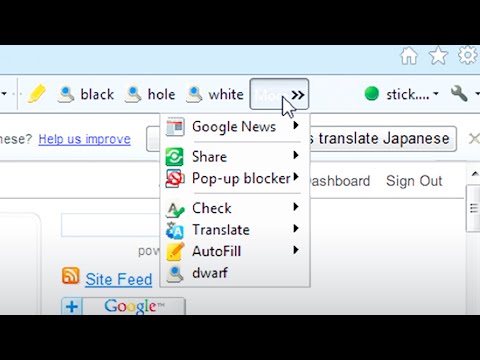Image resolution: width=480 pixels, height=360 pixels.
Task: Select Translate in the menu
Action: point(235,230)
